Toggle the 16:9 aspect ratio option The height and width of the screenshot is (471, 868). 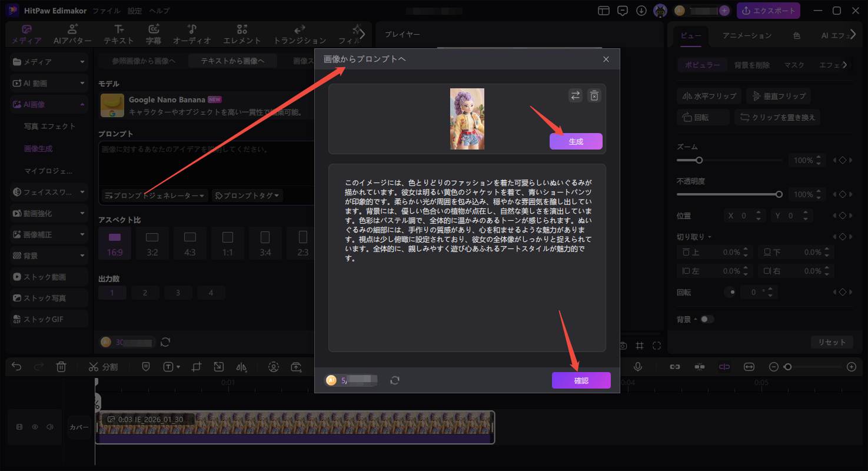pos(114,242)
